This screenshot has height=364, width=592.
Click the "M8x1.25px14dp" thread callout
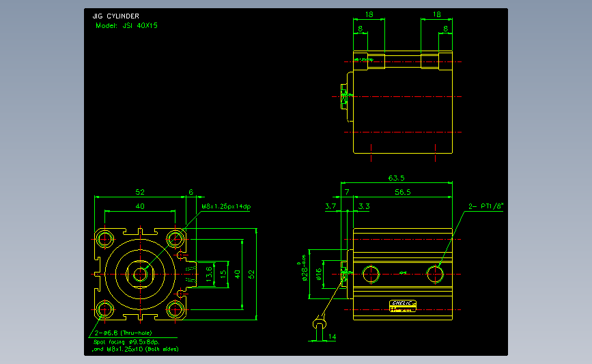click(226, 206)
